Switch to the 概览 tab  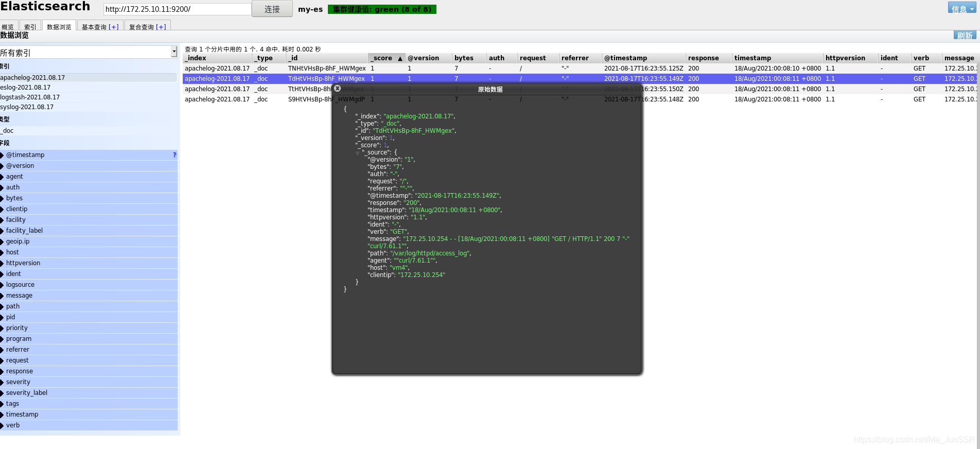8,26
